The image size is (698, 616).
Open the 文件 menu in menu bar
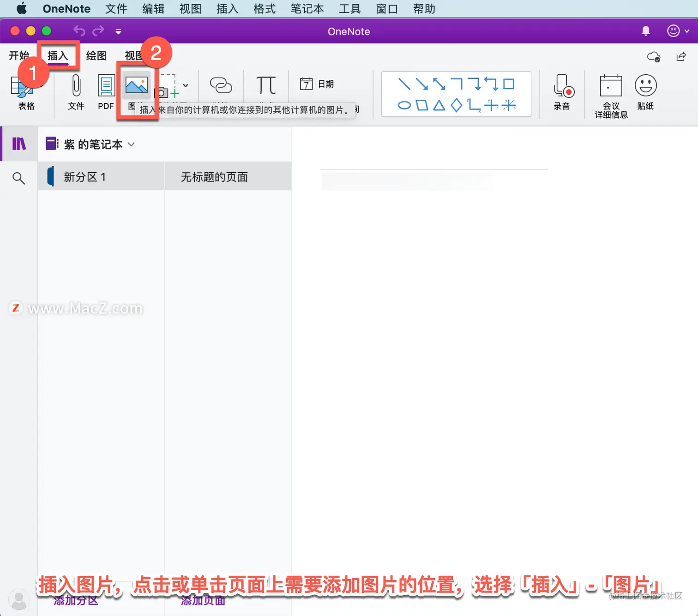pyautogui.click(x=116, y=9)
